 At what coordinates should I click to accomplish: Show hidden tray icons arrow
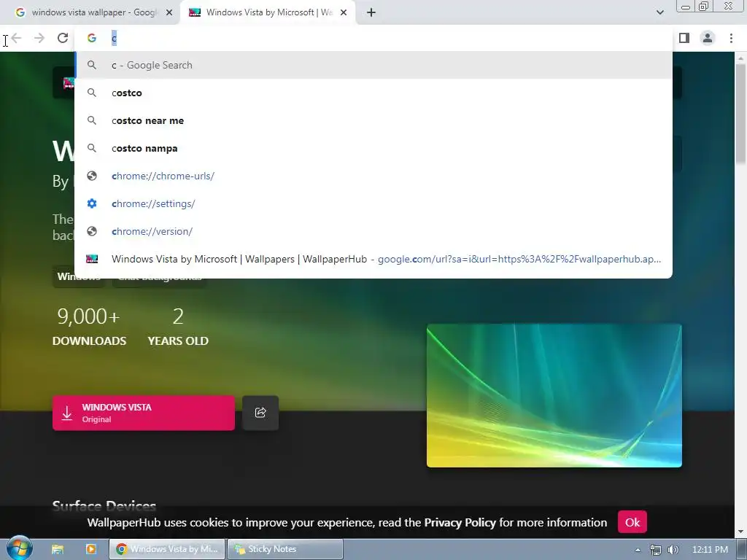point(638,550)
